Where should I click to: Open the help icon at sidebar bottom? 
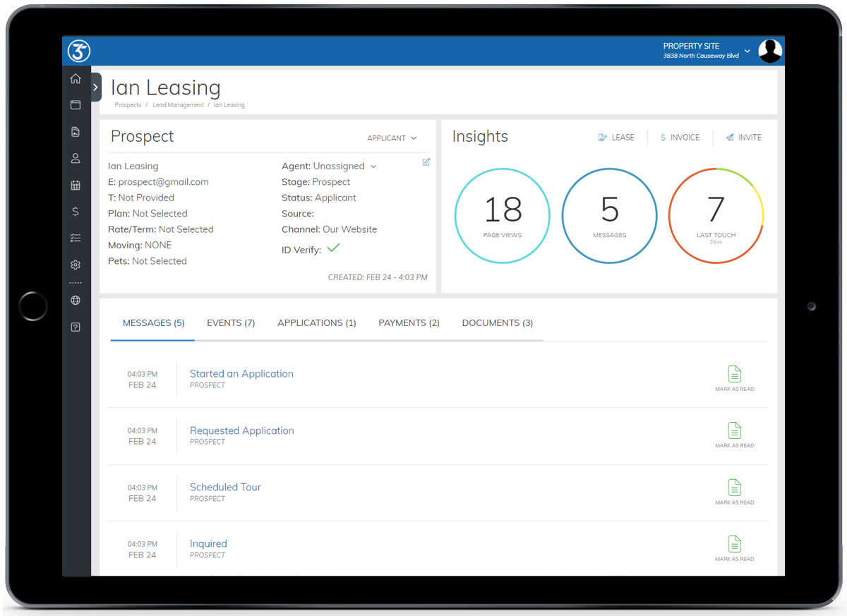(x=76, y=327)
